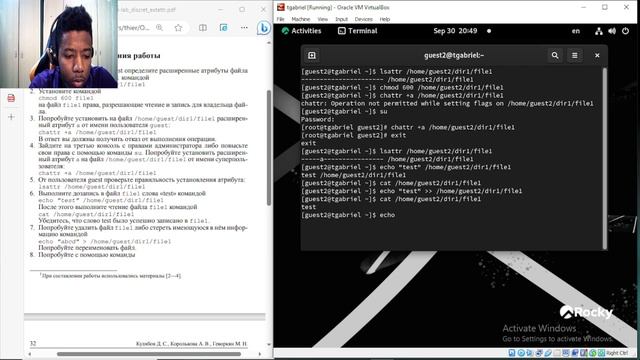Click the shared folders indicator in VirtualBox status bar
Image resolution: width=640 pixels, height=360 pixels.
pyautogui.click(x=557, y=353)
